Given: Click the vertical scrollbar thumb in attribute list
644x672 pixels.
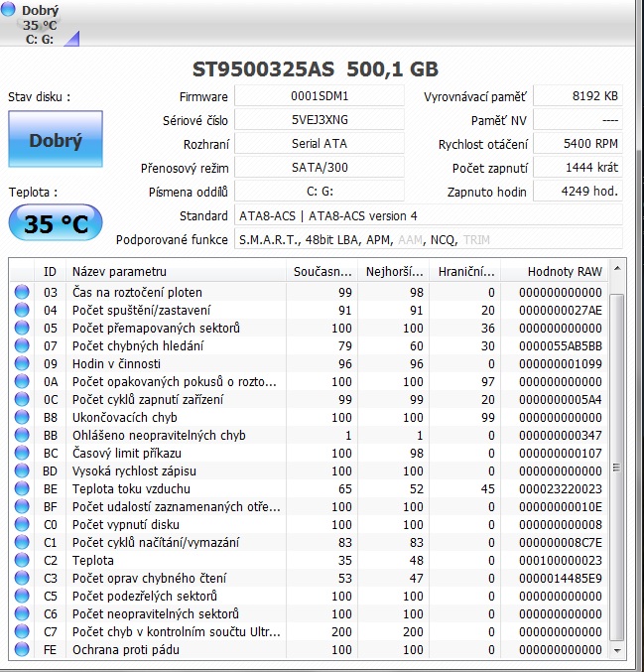Looking at the screenshot, I should click(x=617, y=468).
